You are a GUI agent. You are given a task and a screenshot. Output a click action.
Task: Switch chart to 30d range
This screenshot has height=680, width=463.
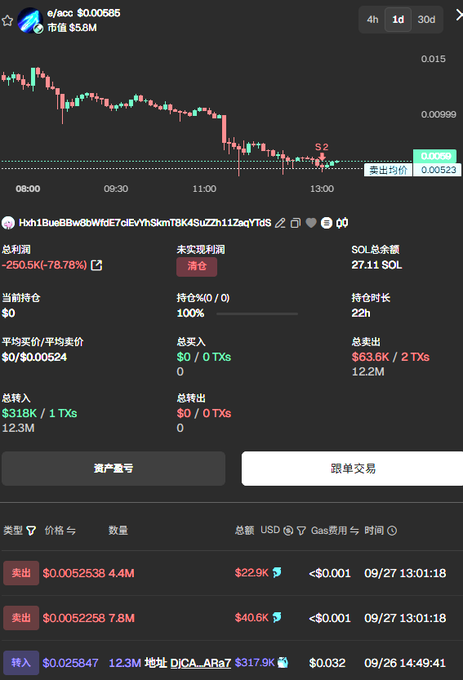(426, 20)
